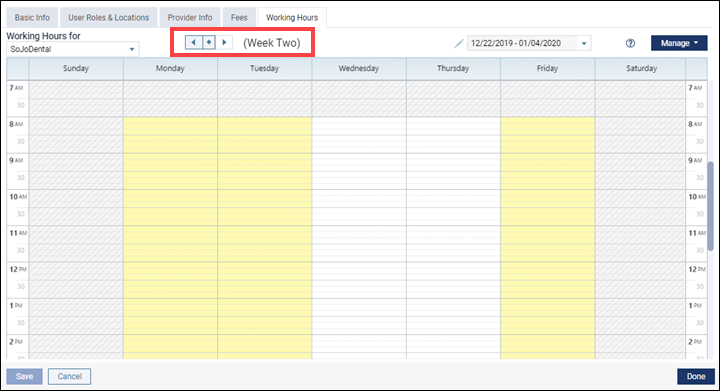This screenshot has width=720, height=391.
Task: Click the Thursday column header
Action: (453, 68)
